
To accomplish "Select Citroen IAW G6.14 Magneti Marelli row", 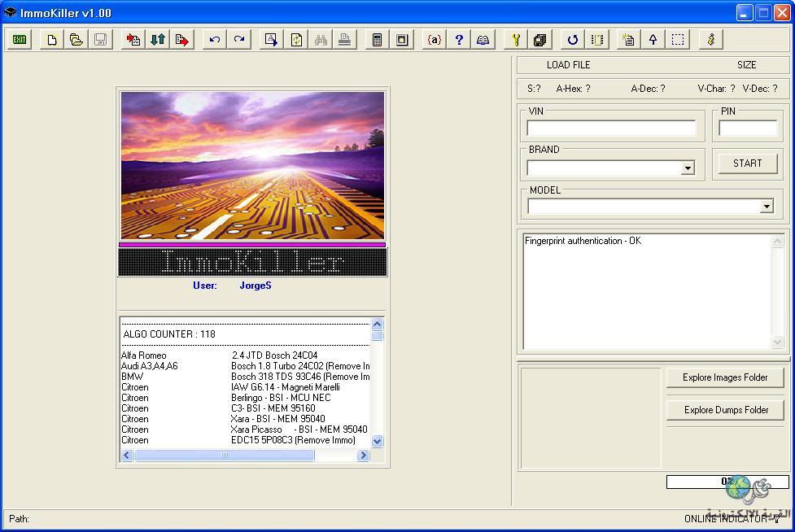I will click(246, 387).
